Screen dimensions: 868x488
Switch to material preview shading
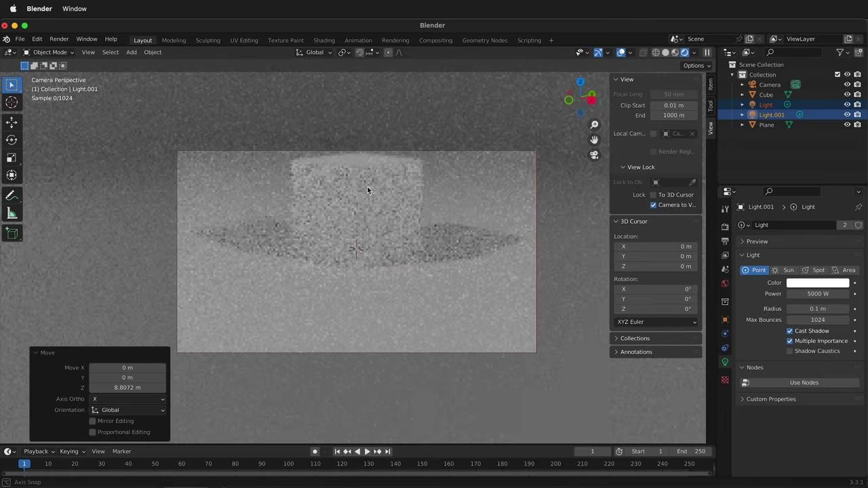point(675,52)
